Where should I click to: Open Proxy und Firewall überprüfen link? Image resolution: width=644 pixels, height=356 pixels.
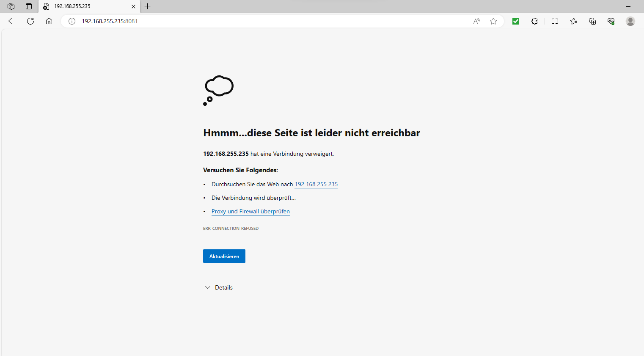coord(250,211)
